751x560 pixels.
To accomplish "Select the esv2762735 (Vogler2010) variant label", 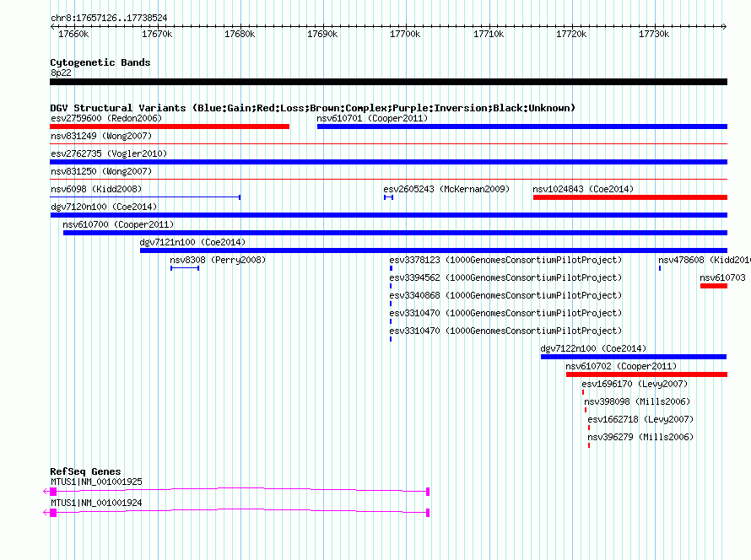I will click(x=109, y=153).
